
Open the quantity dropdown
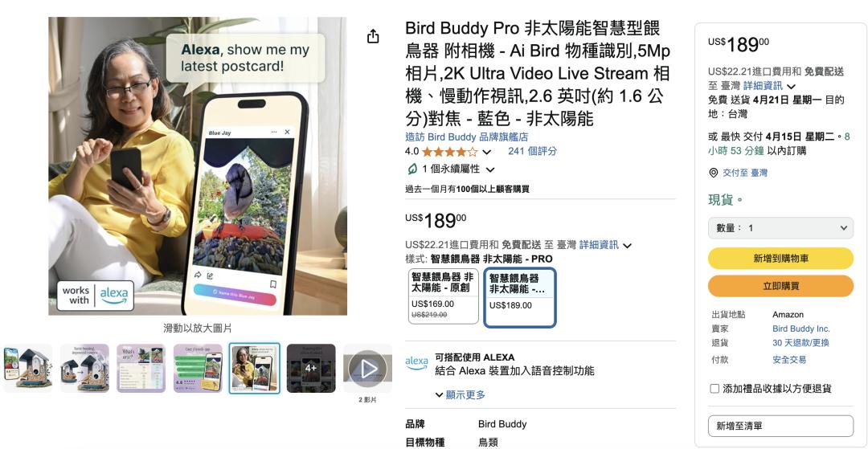(780, 228)
